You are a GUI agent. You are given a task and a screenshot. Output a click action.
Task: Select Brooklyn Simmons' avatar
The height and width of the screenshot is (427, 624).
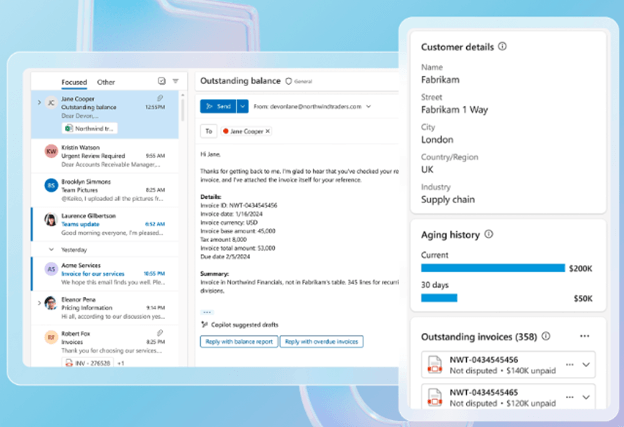(x=51, y=185)
